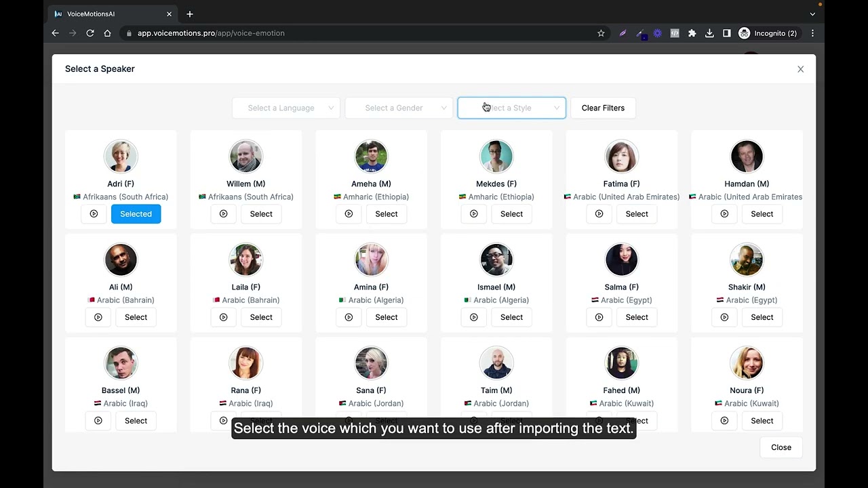Close Select a Speaker dialog with X

(x=801, y=69)
